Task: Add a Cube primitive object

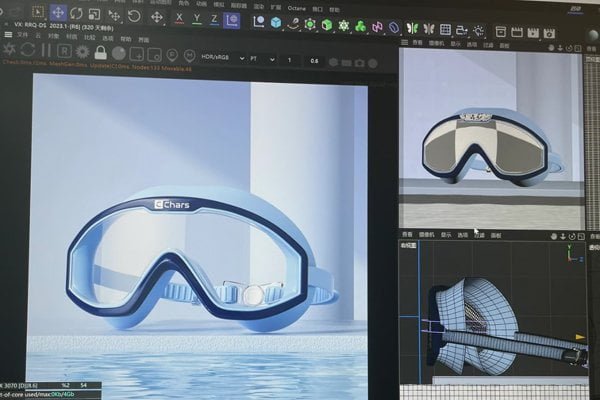Action: click(275, 21)
